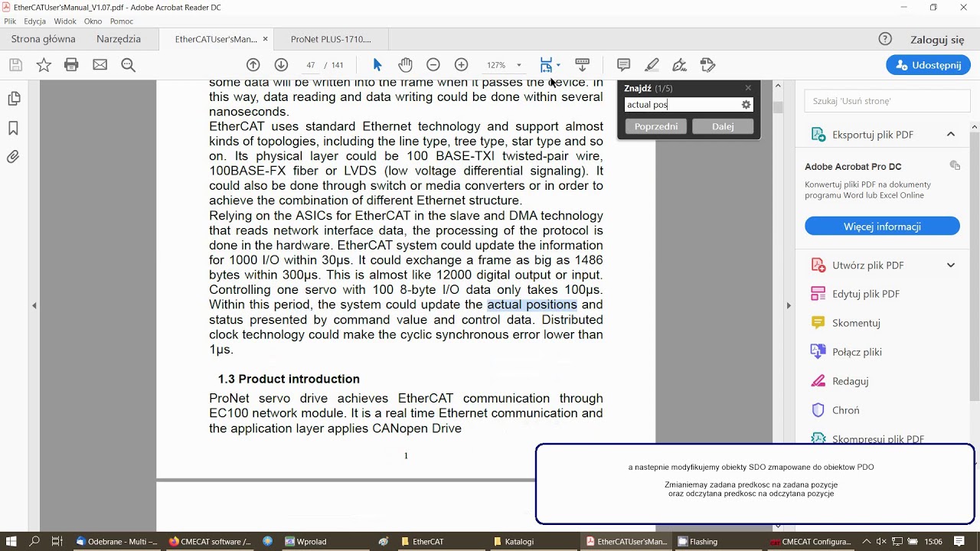Switch to the Narzędzia tab
The image size is (980, 551).
point(119,39)
